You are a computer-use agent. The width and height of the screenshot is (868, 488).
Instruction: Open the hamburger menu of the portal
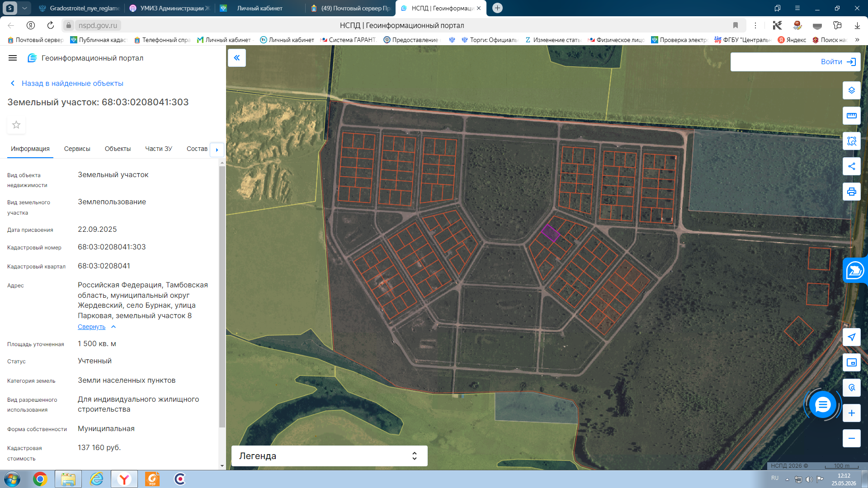pos(13,58)
